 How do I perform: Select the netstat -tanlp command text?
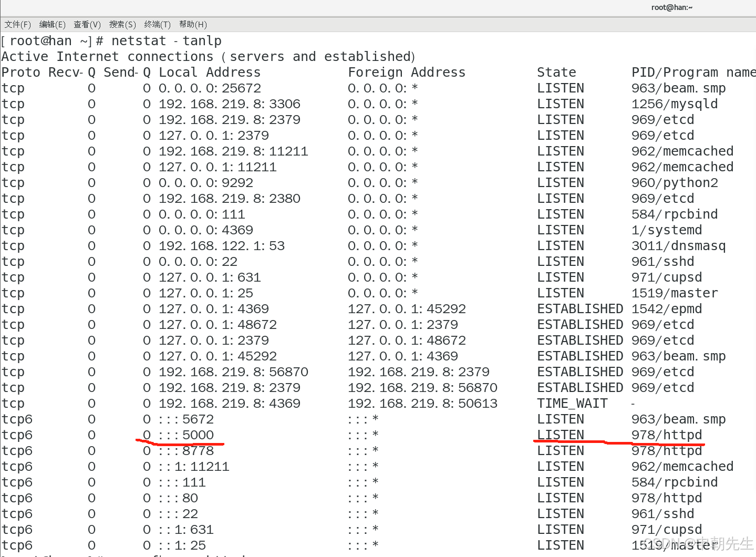click(168, 40)
